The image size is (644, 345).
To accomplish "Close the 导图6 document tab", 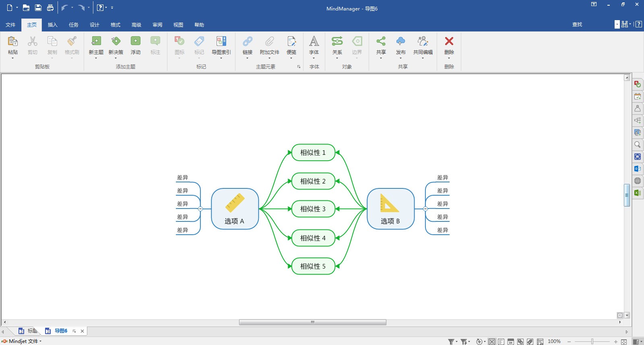I will 82,331.
